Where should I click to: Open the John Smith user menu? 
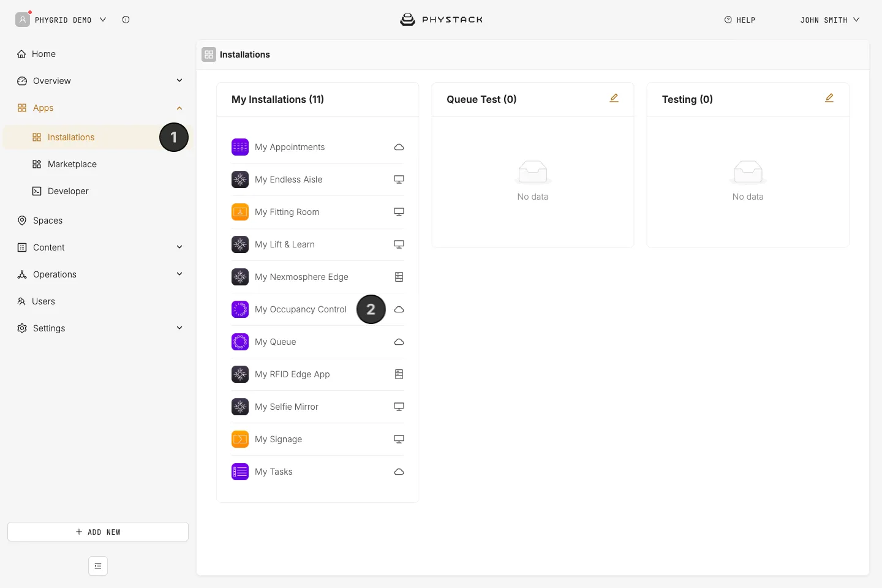[829, 20]
